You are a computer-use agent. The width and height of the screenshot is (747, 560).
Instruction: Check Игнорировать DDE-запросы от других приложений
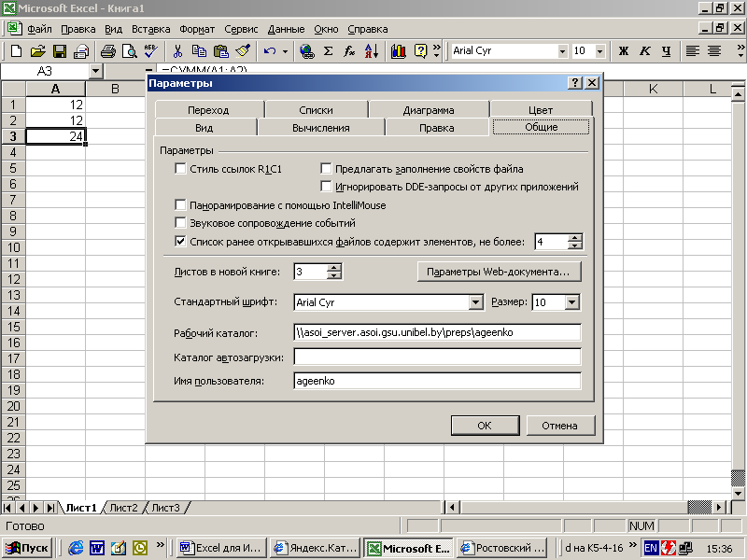pos(326,186)
